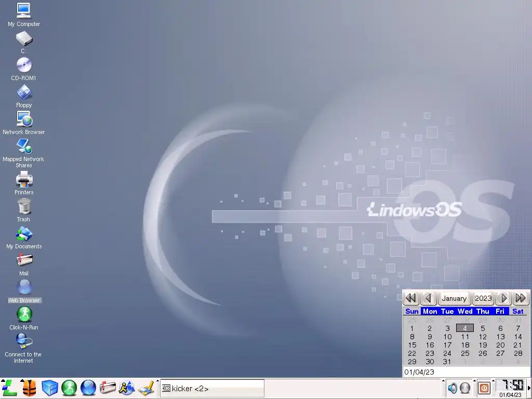Select day 29 in the calendar
Viewport: 532px width, 399px height.
point(412,362)
